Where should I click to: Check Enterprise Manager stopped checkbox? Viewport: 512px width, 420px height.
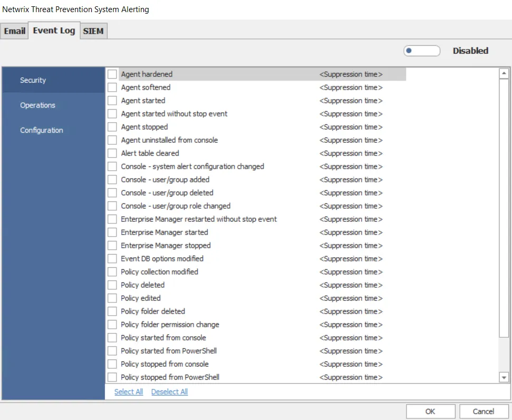pyautogui.click(x=112, y=246)
